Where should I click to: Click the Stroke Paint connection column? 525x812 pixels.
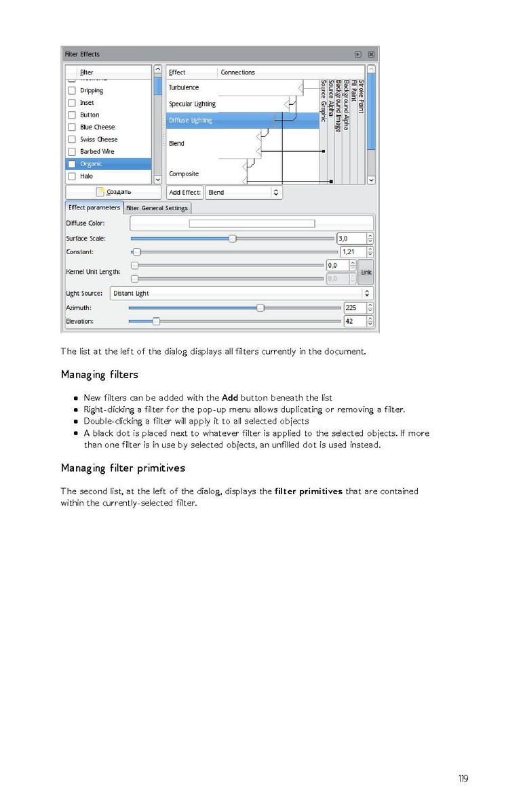tap(362, 131)
